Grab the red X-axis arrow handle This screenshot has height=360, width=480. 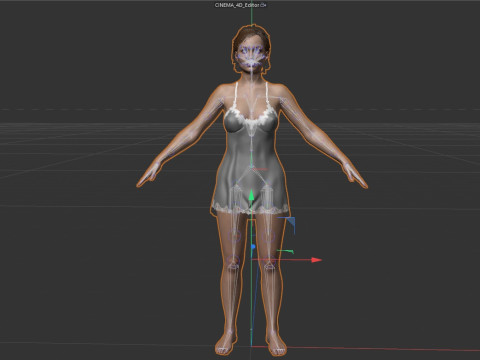coord(317,260)
